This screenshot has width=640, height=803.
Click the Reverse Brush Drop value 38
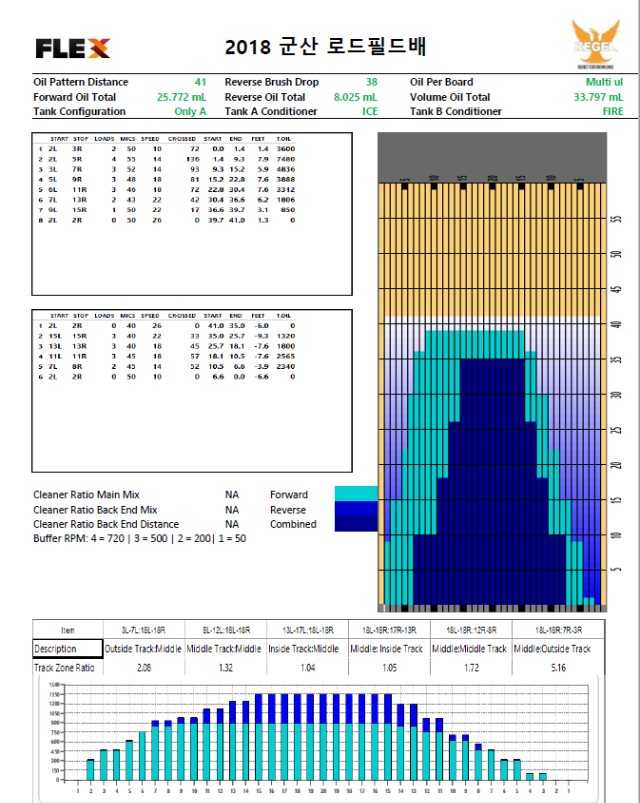[371, 82]
